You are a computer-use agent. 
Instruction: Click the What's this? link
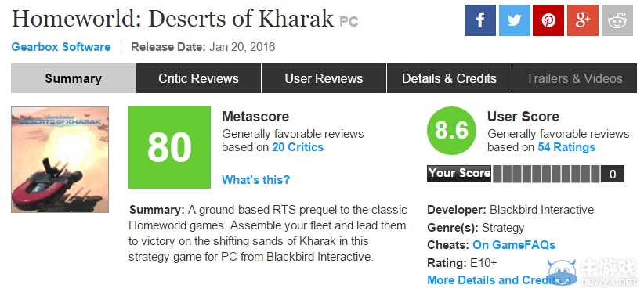tap(256, 179)
